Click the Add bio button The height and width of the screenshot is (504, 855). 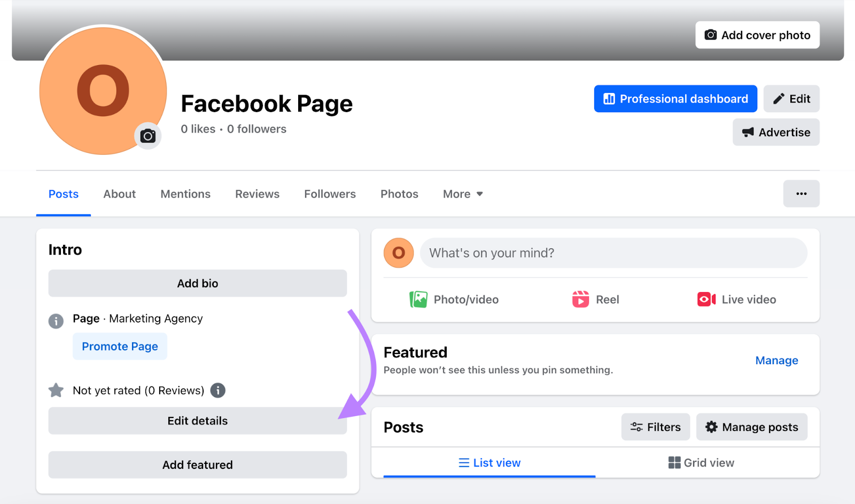coord(197,283)
